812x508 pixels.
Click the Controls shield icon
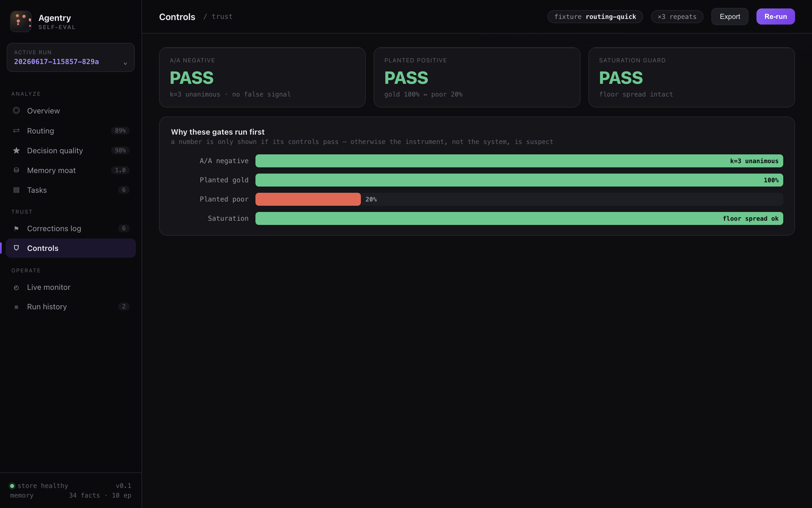[16, 248]
